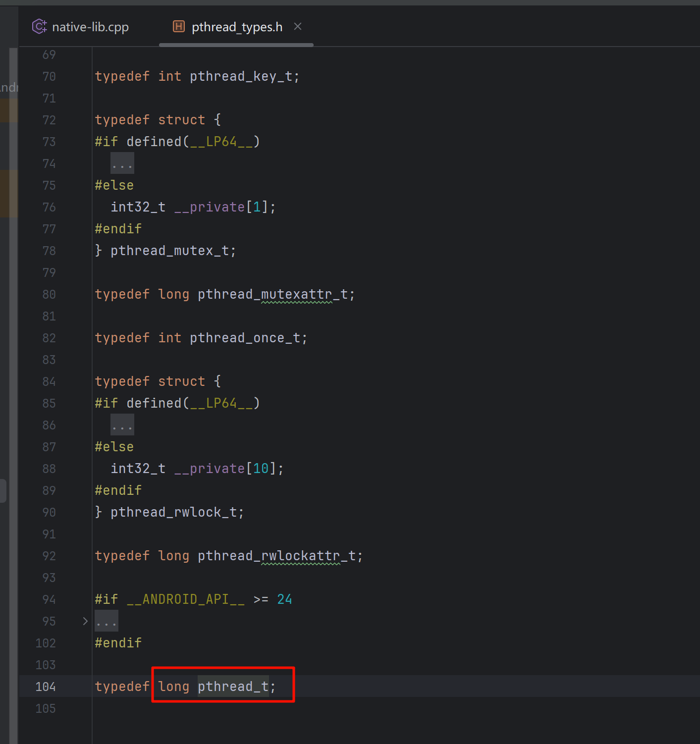Select the pthread_types.h tab label
This screenshot has height=744, width=700.
coord(237,27)
